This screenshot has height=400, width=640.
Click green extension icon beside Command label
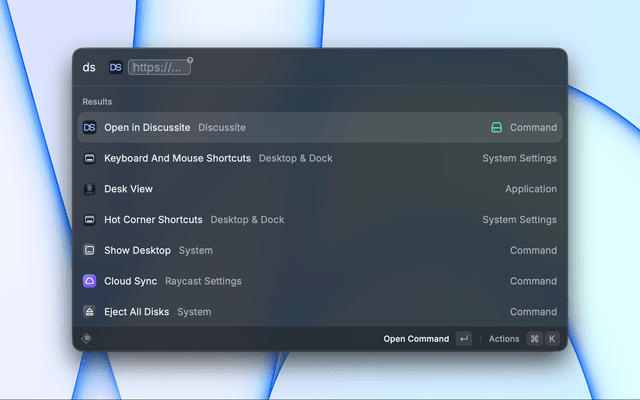[x=496, y=127]
